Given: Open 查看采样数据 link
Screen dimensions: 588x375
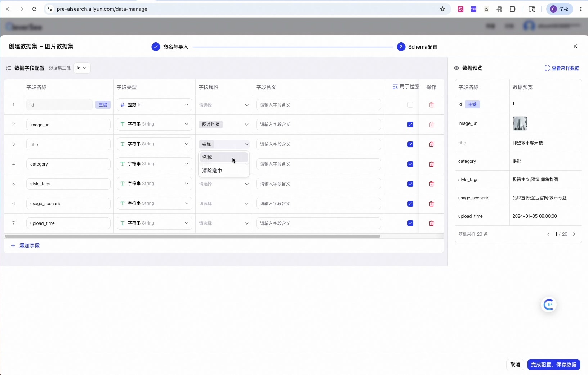Looking at the screenshot, I should 562,68.
